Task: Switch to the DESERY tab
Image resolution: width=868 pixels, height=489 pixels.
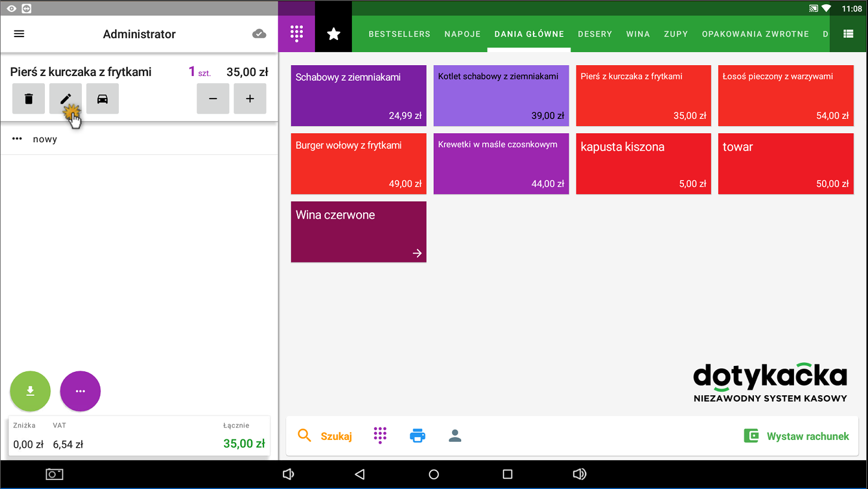Action: [595, 34]
